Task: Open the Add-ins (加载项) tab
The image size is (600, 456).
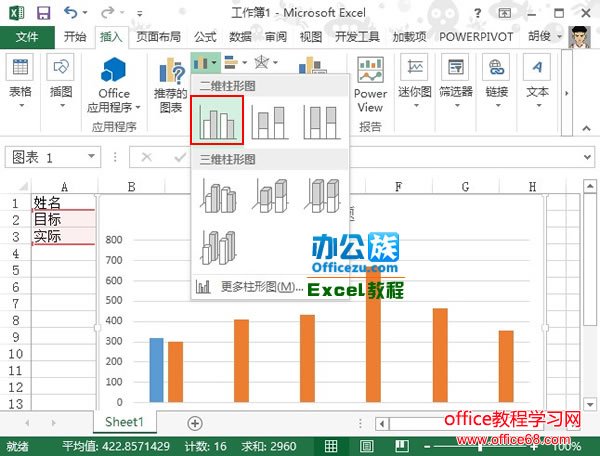Action: [x=409, y=37]
